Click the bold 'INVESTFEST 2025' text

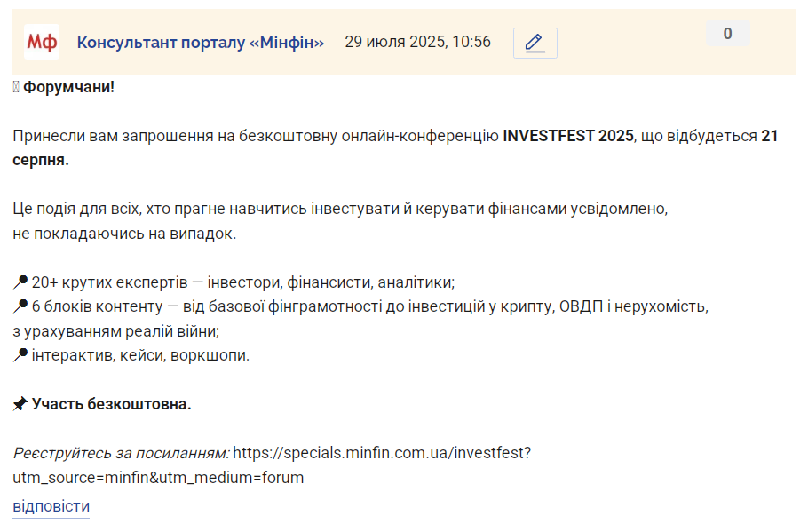click(568, 136)
